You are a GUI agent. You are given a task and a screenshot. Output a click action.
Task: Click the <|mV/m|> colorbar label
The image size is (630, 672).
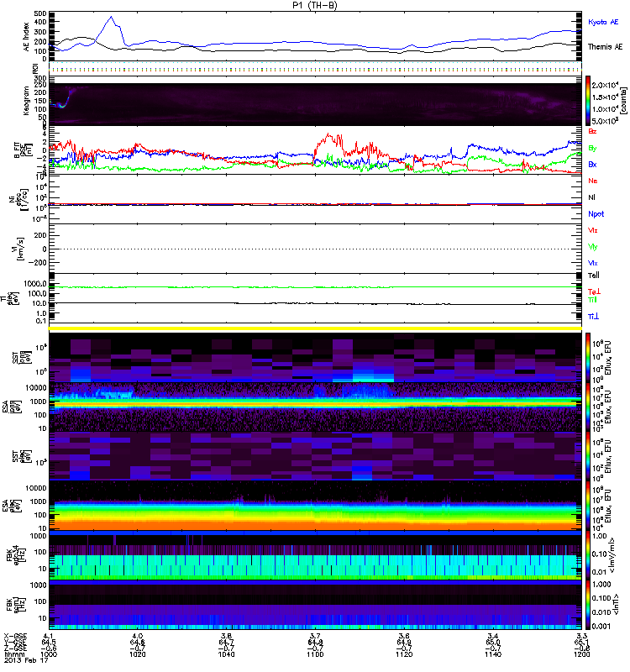[613, 555]
